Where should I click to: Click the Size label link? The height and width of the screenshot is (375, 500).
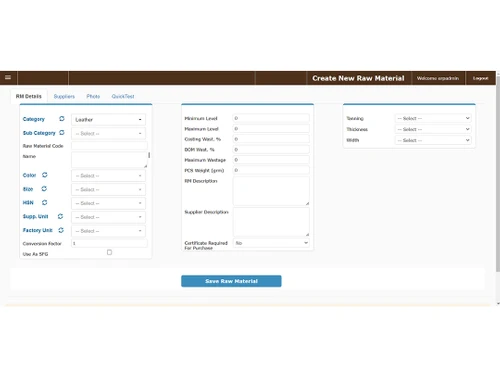coord(28,189)
